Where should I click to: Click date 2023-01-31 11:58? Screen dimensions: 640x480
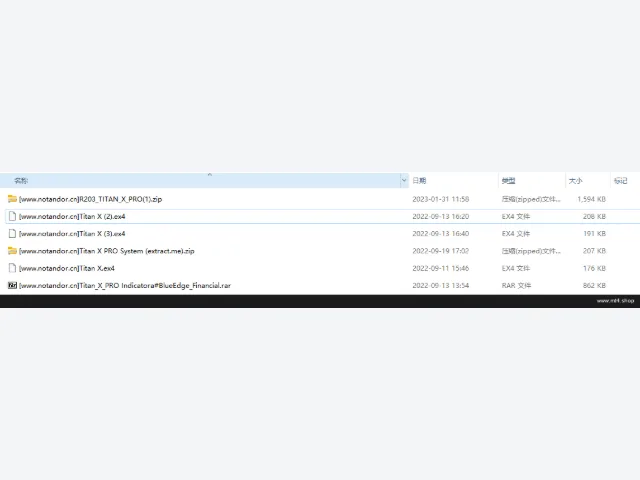coord(440,199)
